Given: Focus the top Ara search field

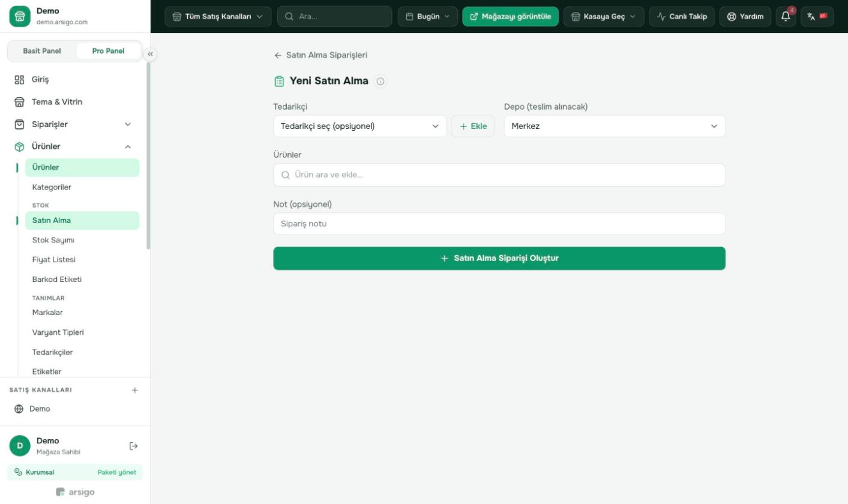Looking at the screenshot, I should point(335,16).
